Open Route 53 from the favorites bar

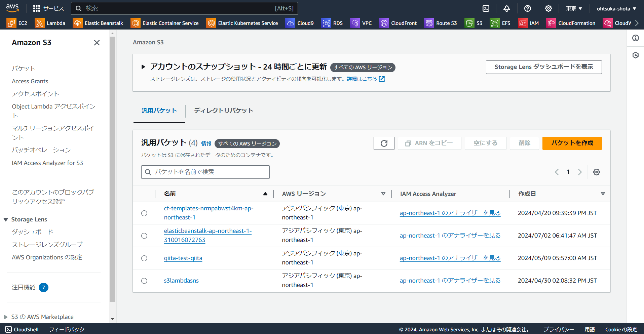tap(441, 23)
